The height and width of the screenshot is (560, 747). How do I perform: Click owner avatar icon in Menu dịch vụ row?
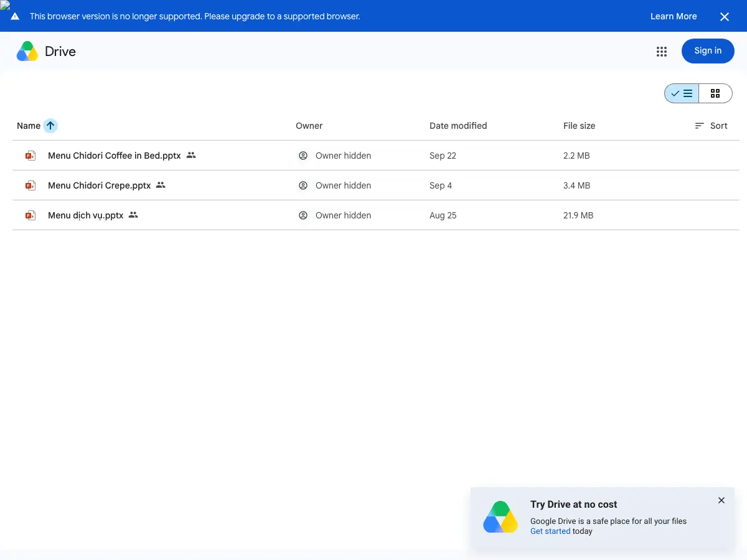click(303, 215)
